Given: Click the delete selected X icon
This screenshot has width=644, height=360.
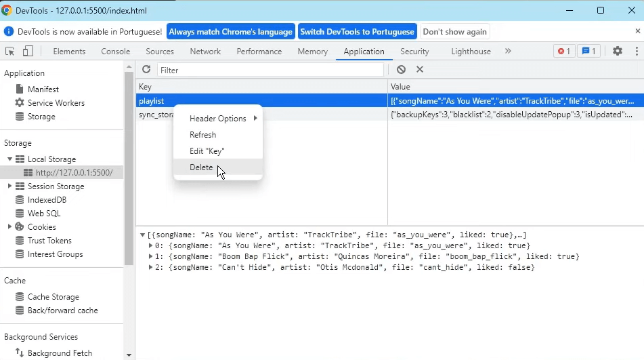Looking at the screenshot, I should click(420, 69).
